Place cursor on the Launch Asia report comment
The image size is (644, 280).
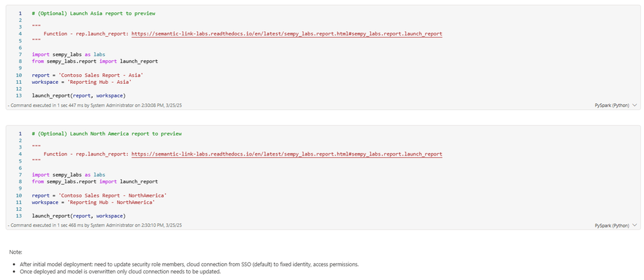point(93,14)
